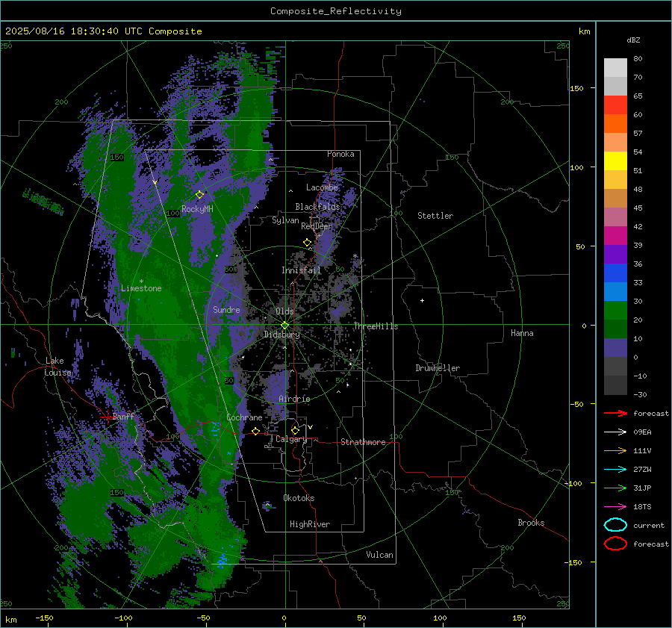Click the Strathmore city label
This screenshot has height=628, width=672.
[x=363, y=442]
